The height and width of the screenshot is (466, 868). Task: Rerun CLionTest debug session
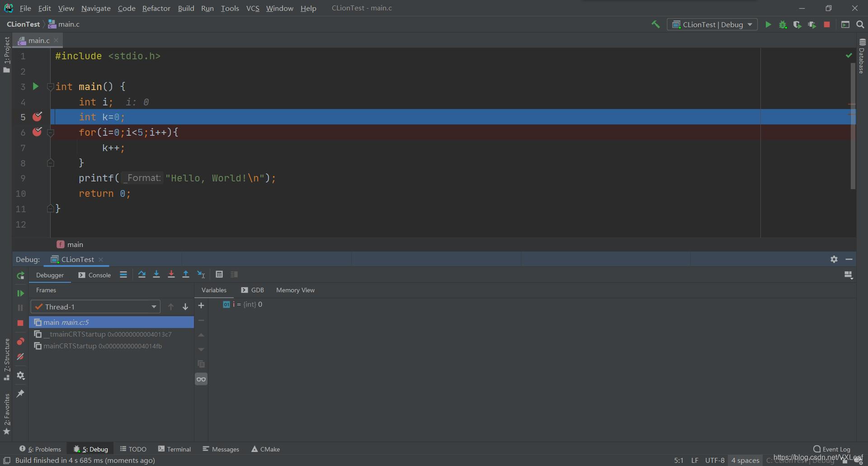(20, 276)
